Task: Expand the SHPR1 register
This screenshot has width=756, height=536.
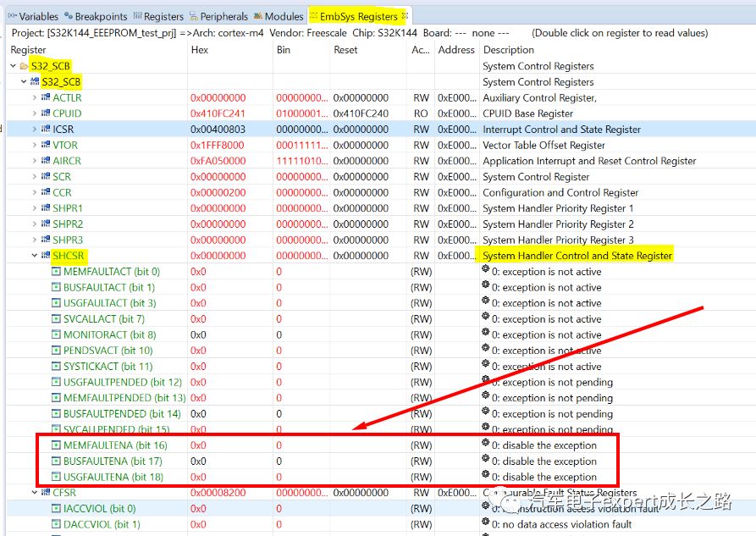Action: click(x=34, y=208)
